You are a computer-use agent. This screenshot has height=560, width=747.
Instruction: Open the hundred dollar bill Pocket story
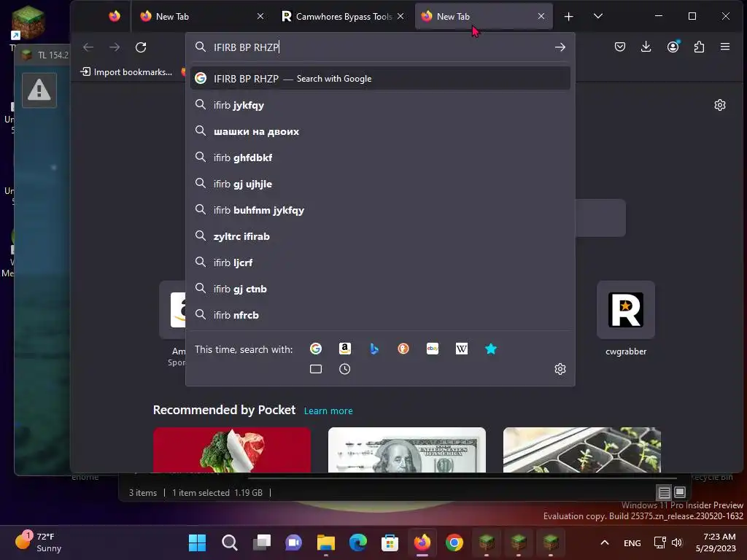(407, 449)
